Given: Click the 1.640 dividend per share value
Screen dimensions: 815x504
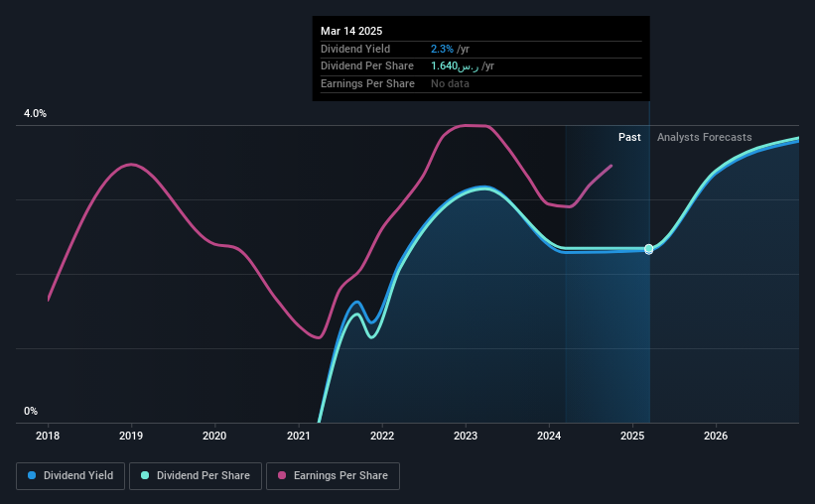Looking at the screenshot, I should (x=455, y=66).
